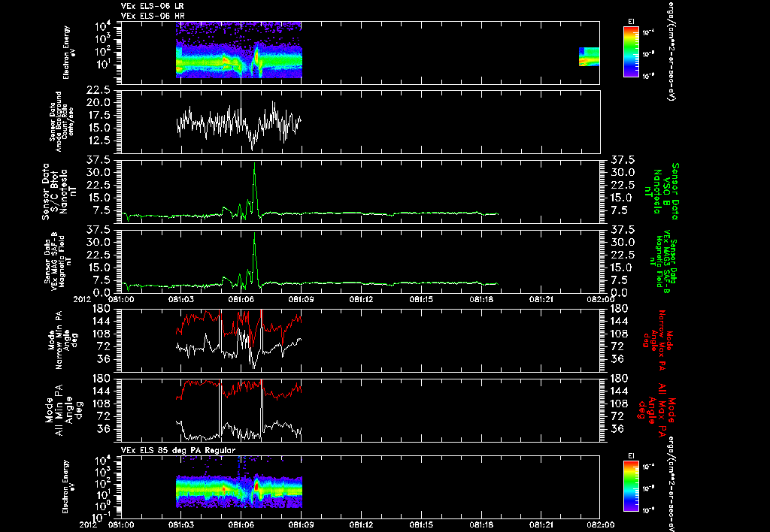Click the "EI" label above the ELS-06 color bar
This screenshot has width=770, height=532.
click(631, 22)
